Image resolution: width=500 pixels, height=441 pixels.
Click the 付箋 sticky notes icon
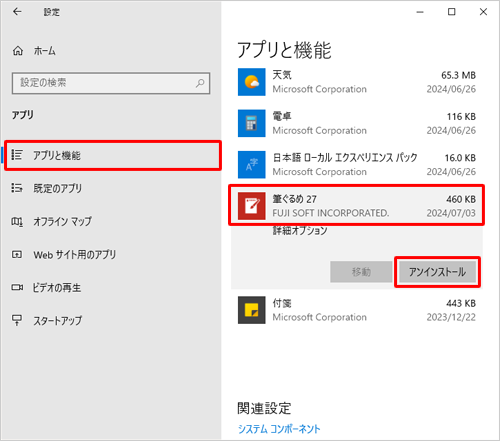point(252,310)
